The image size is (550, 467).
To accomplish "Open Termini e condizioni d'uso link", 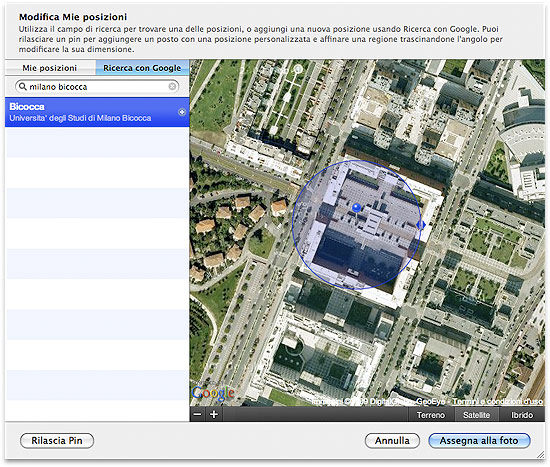I will pos(497,401).
